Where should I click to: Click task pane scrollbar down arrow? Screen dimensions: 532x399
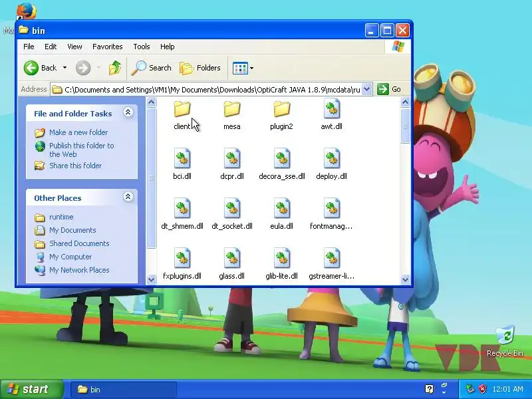[152, 279]
